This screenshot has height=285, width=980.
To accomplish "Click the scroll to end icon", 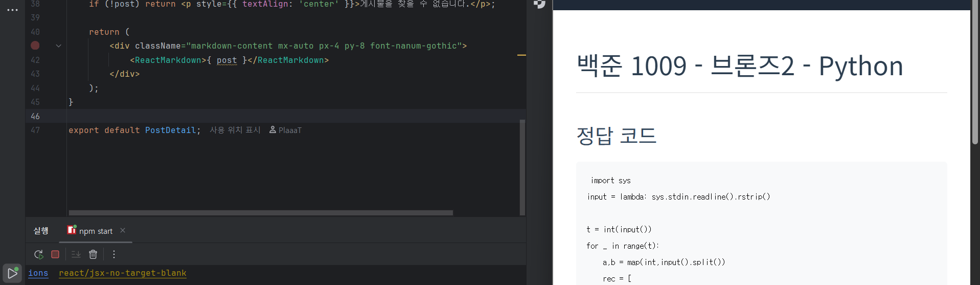I will pos(76,254).
